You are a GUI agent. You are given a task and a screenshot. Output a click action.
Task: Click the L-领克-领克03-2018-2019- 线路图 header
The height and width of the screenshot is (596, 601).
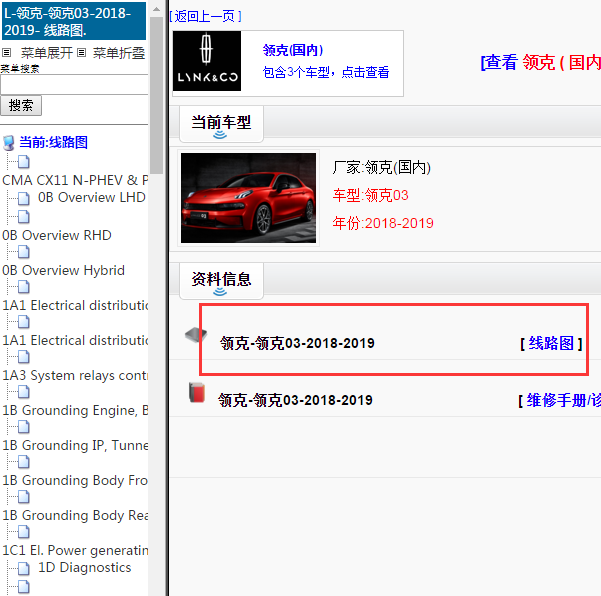pyautogui.click(x=74, y=21)
